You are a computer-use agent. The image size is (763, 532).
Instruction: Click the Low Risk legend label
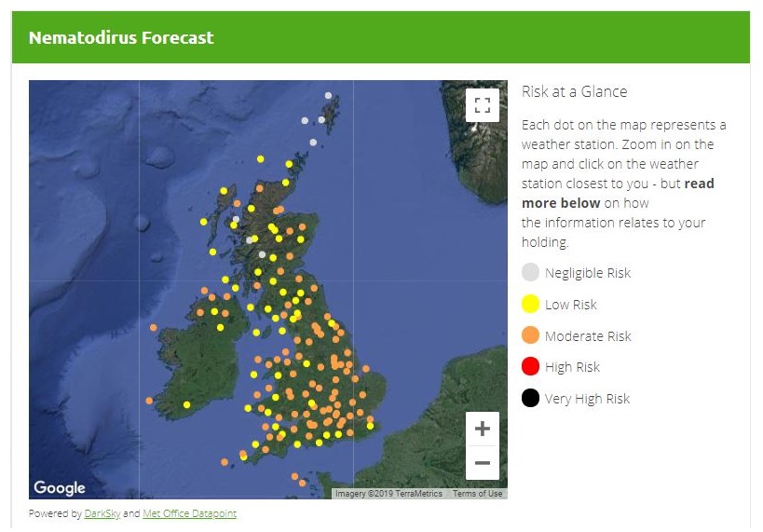click(571, 305)
